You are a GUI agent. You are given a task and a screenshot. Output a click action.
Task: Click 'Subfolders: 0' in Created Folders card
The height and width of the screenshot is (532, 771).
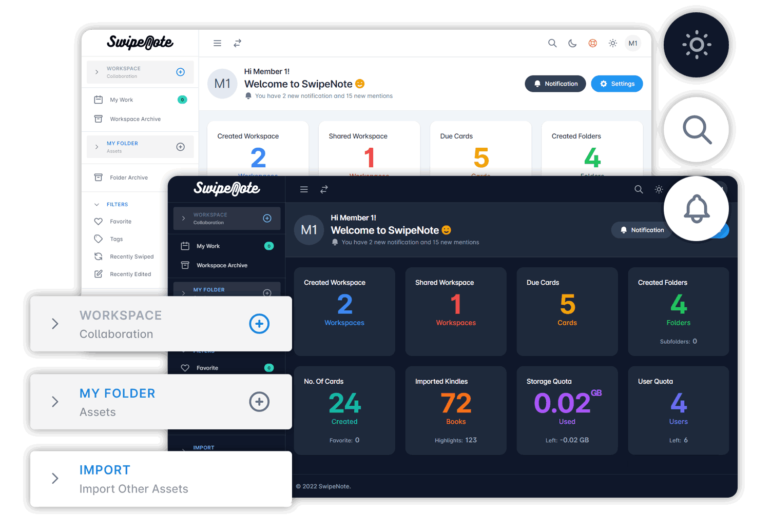tap(679, 341)
